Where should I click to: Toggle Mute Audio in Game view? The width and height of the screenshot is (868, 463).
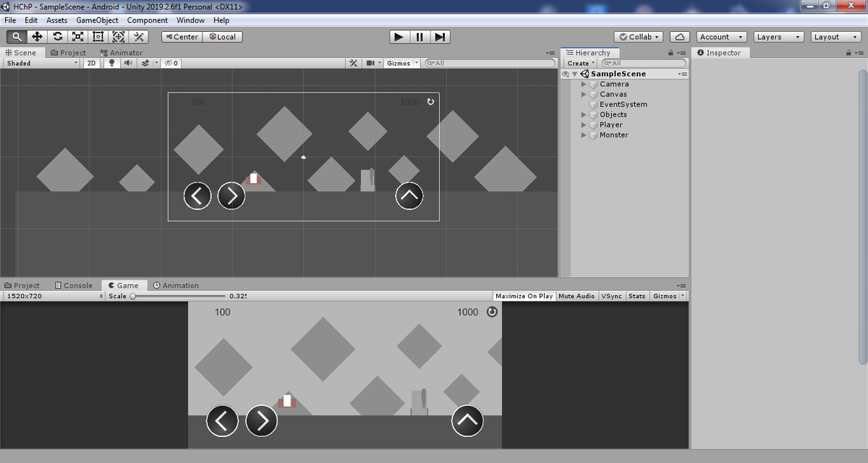(x=576, y=296)
